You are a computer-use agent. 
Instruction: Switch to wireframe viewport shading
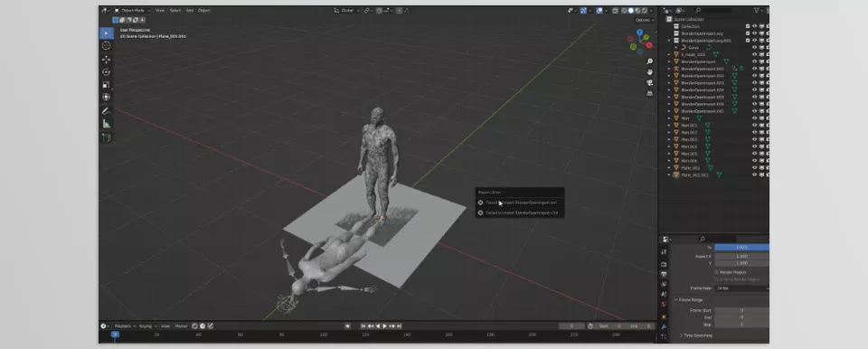(625, 11)
